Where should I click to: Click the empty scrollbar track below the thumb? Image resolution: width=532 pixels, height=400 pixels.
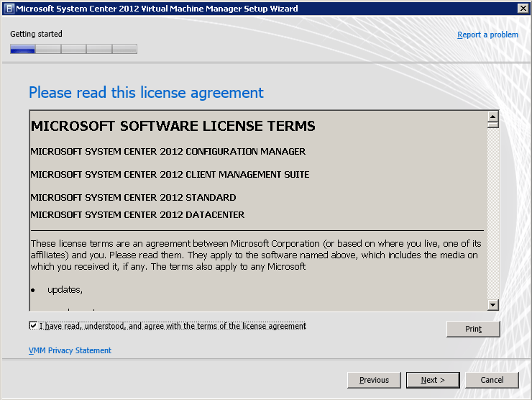(492, 216)
